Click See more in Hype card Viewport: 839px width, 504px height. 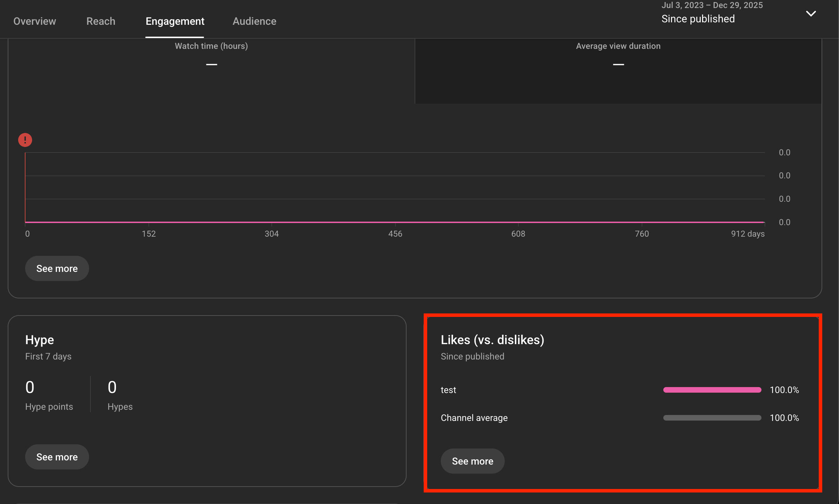57,457
